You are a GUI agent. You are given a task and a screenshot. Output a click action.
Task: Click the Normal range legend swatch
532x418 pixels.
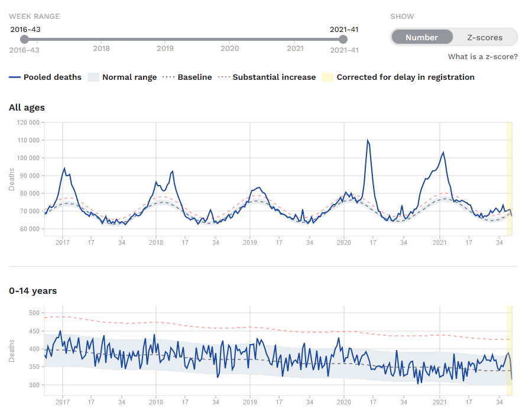tap(93, 77)
